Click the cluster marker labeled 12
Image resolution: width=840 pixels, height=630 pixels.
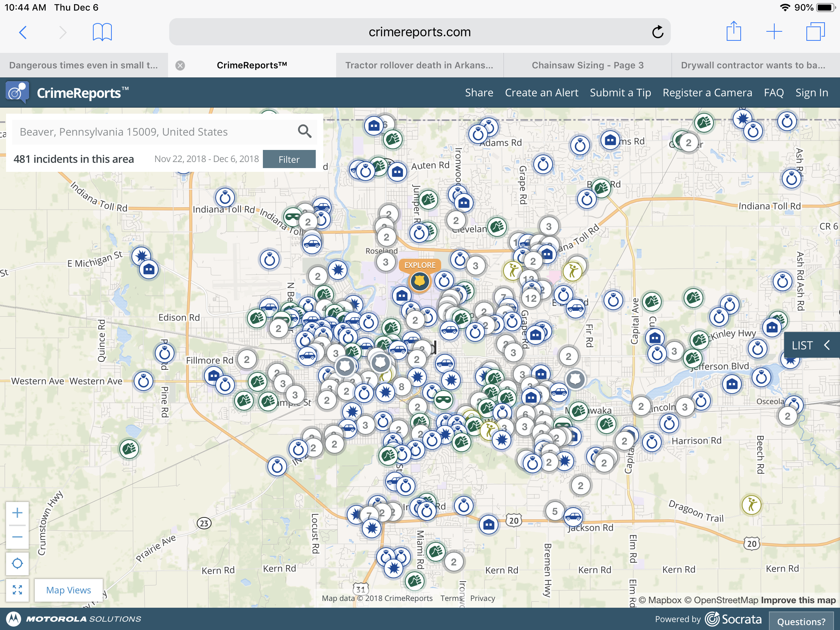tap(531, 298)
